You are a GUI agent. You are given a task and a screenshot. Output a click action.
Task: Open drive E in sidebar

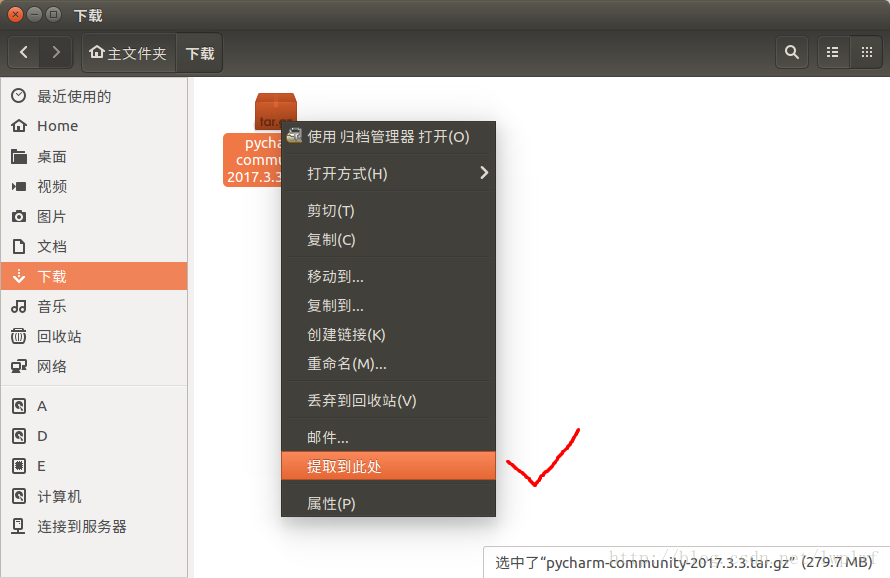94,466
